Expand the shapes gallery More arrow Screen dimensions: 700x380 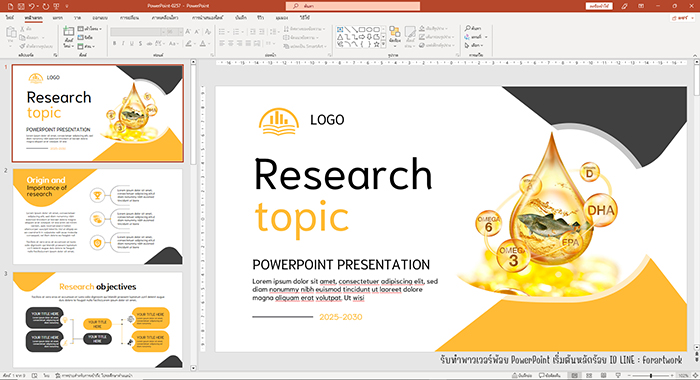coord(383,45)
